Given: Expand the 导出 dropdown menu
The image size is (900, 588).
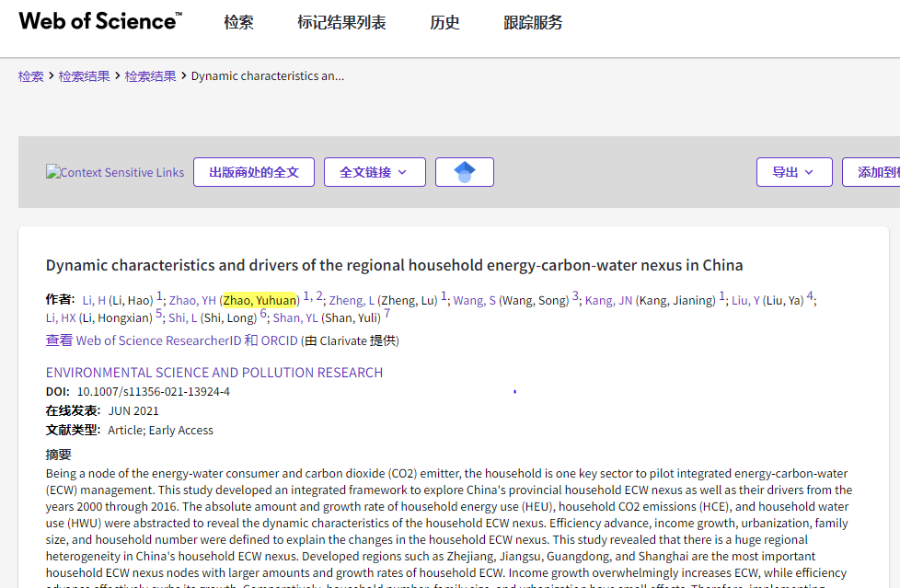Looking at the screenshot, I should pos(793,172).
